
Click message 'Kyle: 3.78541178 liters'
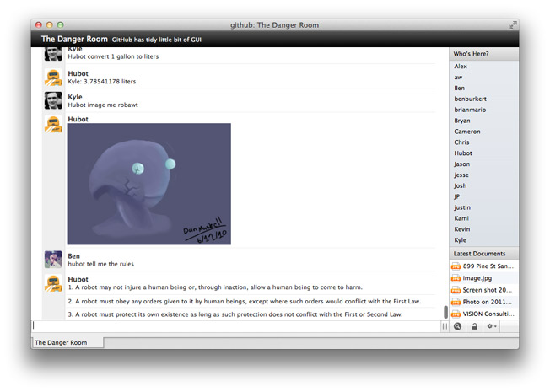click(x=102, y=81)
